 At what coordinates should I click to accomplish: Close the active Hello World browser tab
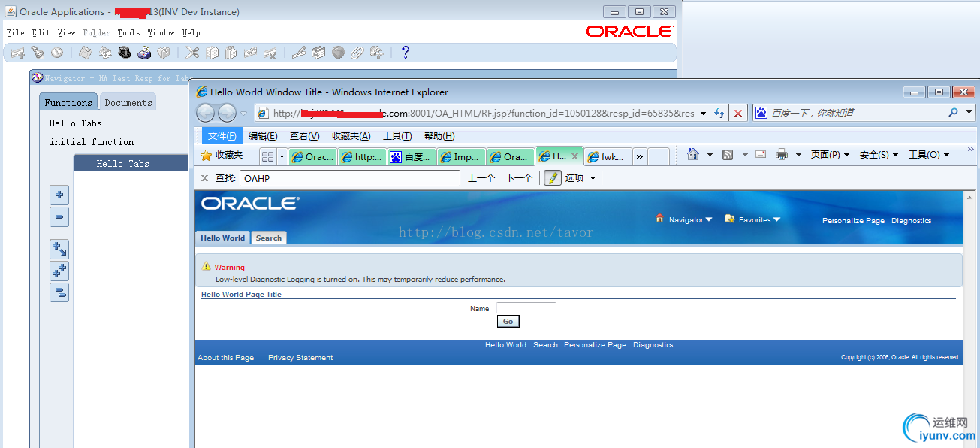pos(574,156)
